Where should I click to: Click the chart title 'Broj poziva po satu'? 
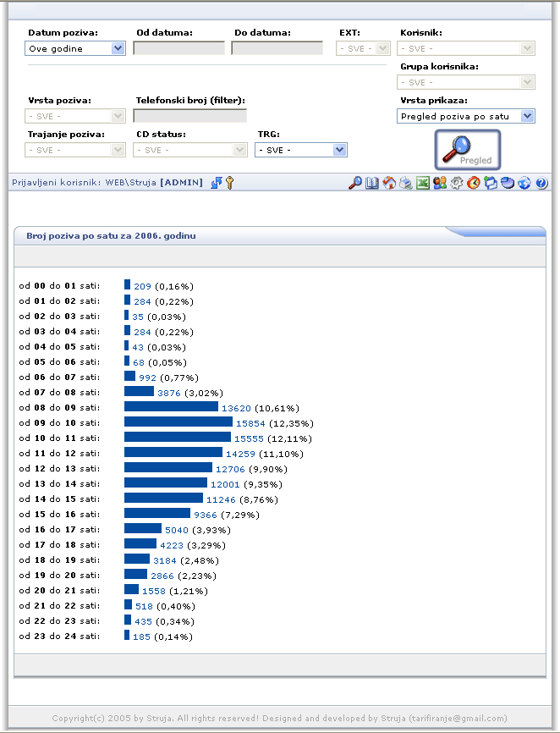(x=111, y=235)
